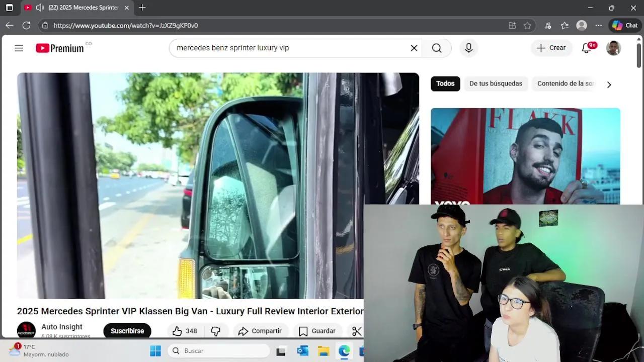View site information padlock icon
The width and height of the screenshot is (644, 362).
pyautogui.click(x=45, y=25)
